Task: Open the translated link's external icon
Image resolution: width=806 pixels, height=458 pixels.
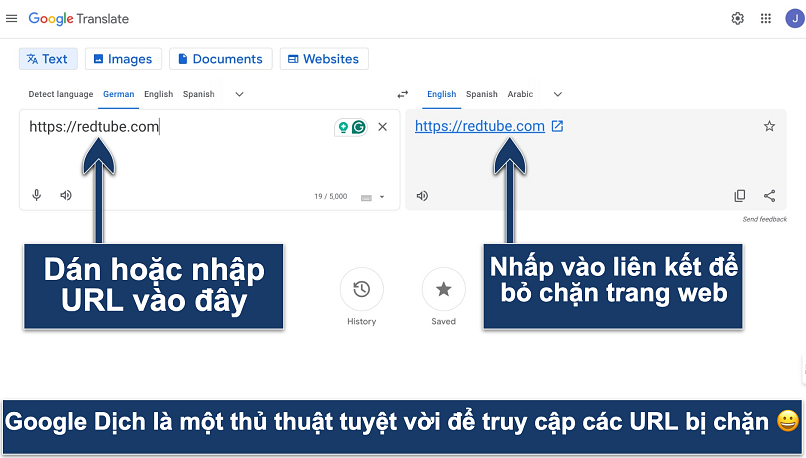Action: click(x=557, y=126)
